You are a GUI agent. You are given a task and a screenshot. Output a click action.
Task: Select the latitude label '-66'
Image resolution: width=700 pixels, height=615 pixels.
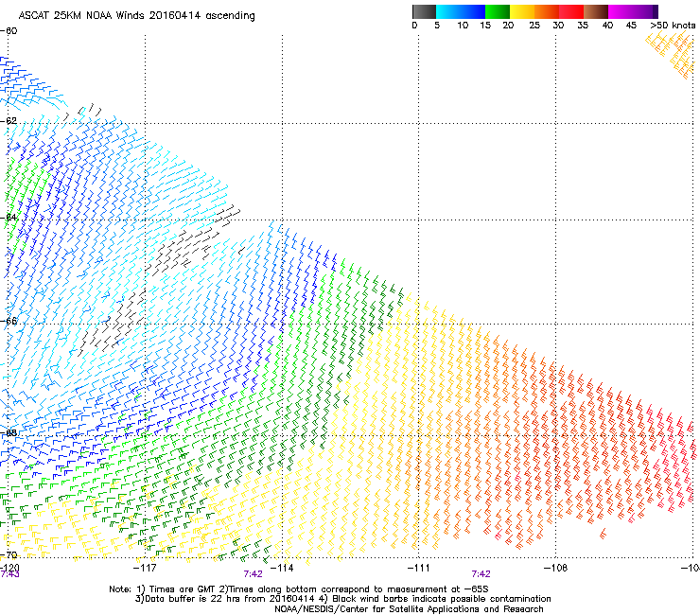[9, 321]
